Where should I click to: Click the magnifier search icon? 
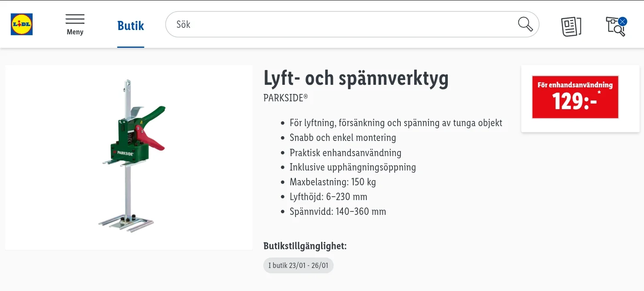(x=525, y=24)
